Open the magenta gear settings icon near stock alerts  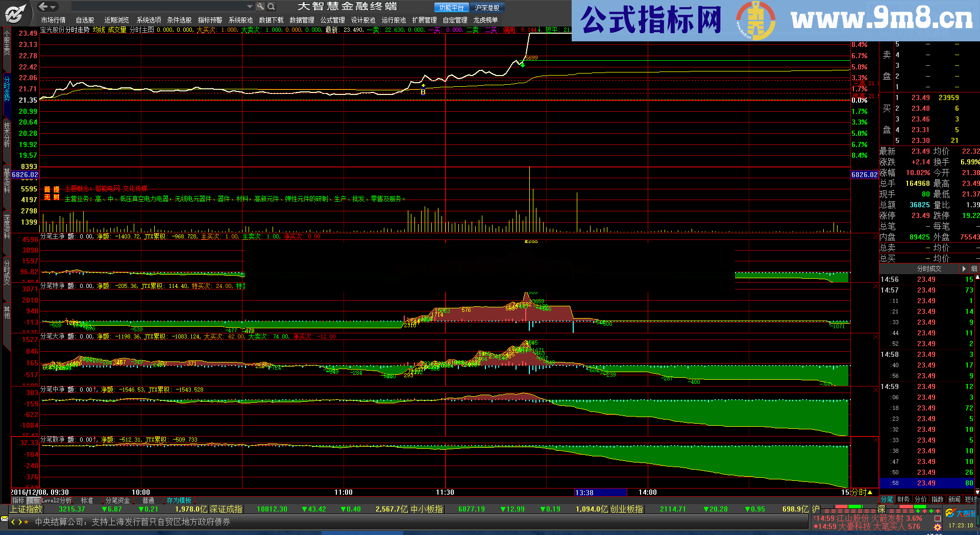tap(938, 526)
